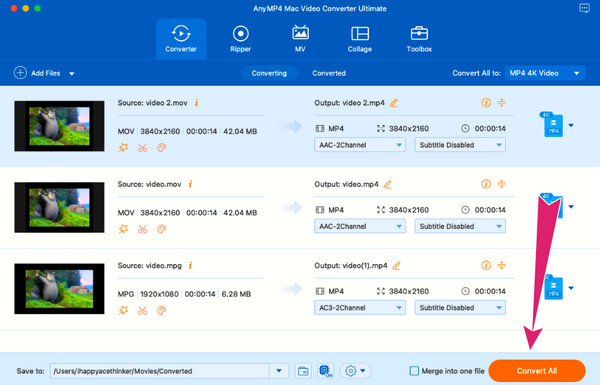Show the Converting list
Viewport: 600px width, 385px height.
(x=269, y=73)
